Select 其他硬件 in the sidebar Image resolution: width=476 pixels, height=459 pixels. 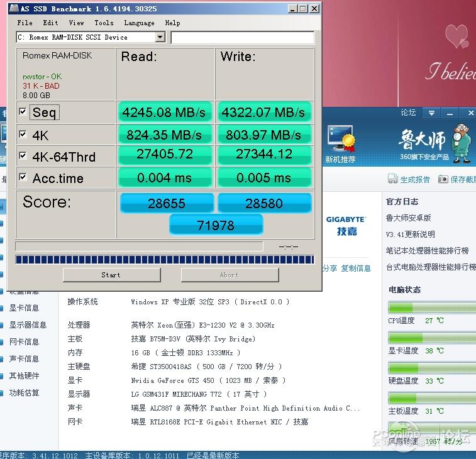point(24,376)
